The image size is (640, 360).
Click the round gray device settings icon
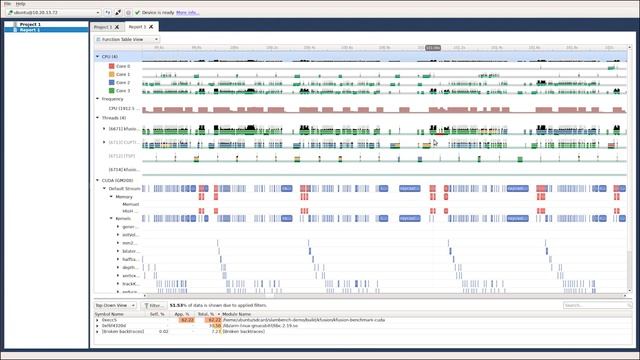coord(128,13)
